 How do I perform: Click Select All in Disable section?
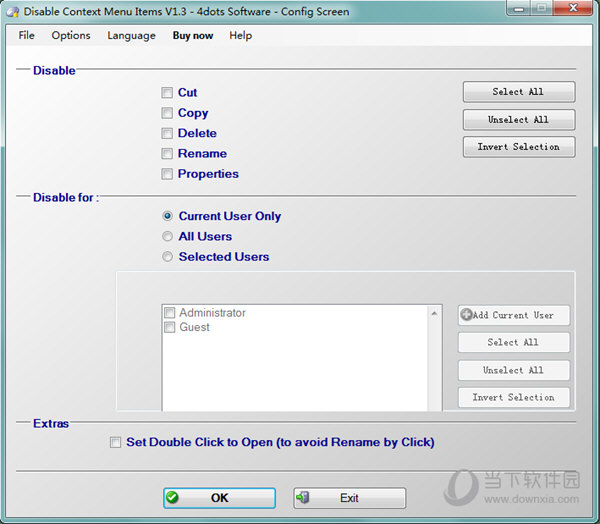(x=518, y=92)
